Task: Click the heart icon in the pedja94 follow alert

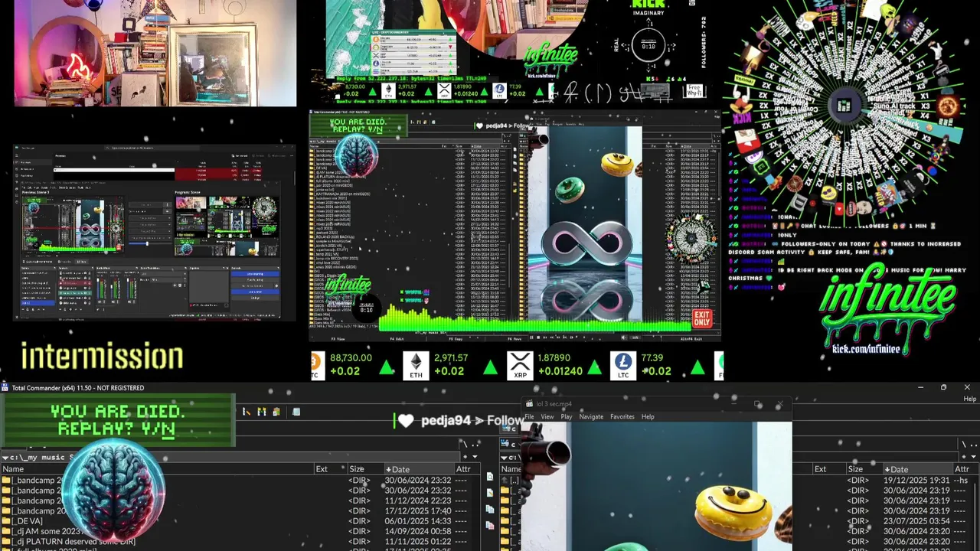Action: click(x=406, y=420)
